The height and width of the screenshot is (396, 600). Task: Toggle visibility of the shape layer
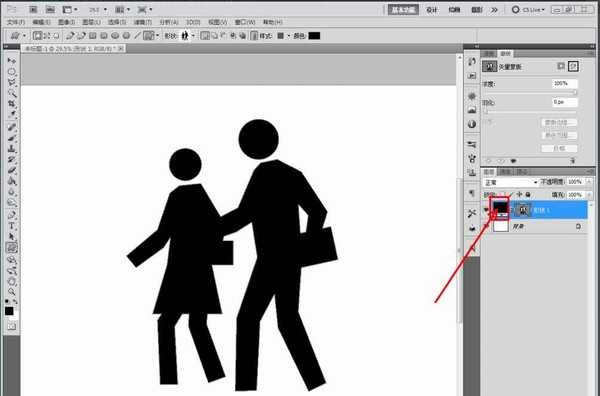[486, 210]
